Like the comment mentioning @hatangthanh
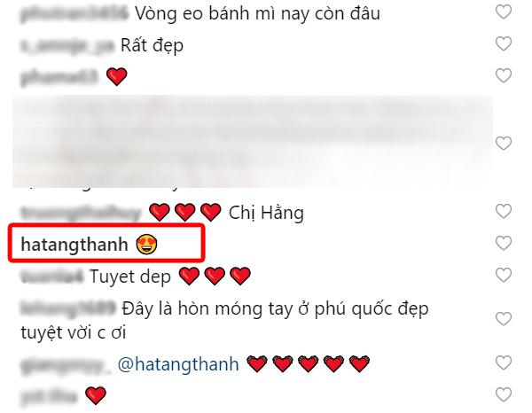The width and height of the screenshot is (532, 413). click(x=504, y=362)
